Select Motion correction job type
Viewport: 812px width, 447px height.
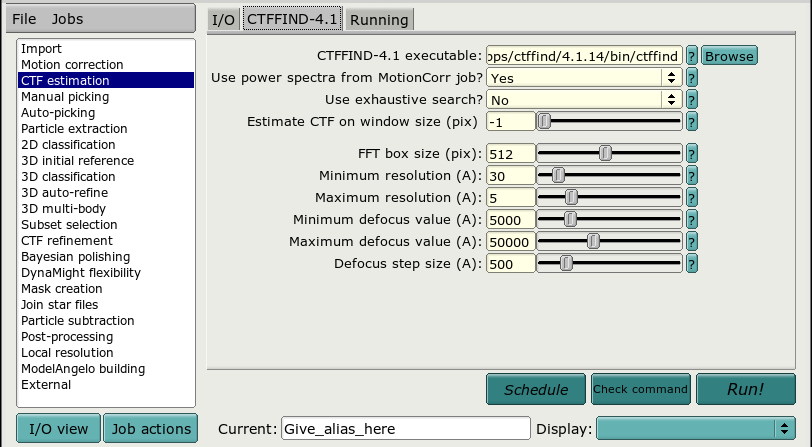pos(106,64)
